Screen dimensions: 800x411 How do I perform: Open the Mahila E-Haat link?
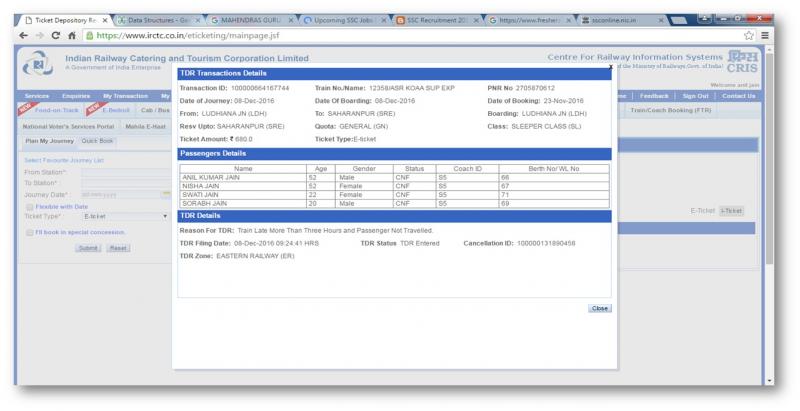[145, 126]
